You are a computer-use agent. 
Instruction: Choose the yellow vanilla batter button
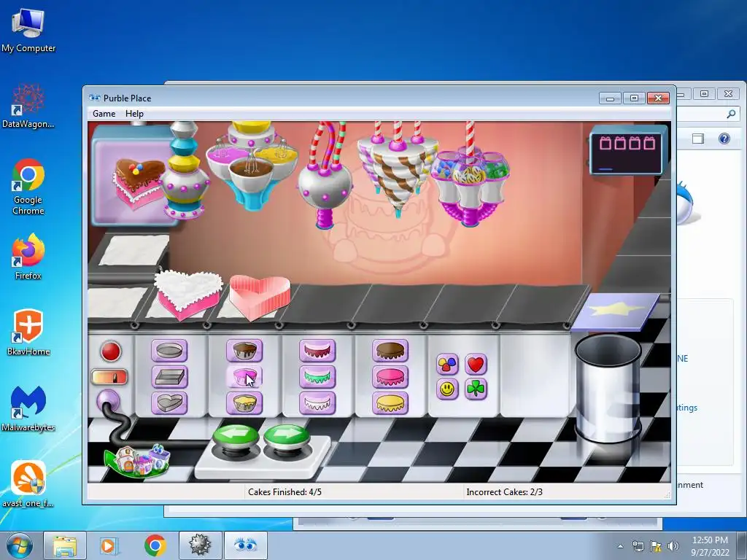[x=244, y=402]
